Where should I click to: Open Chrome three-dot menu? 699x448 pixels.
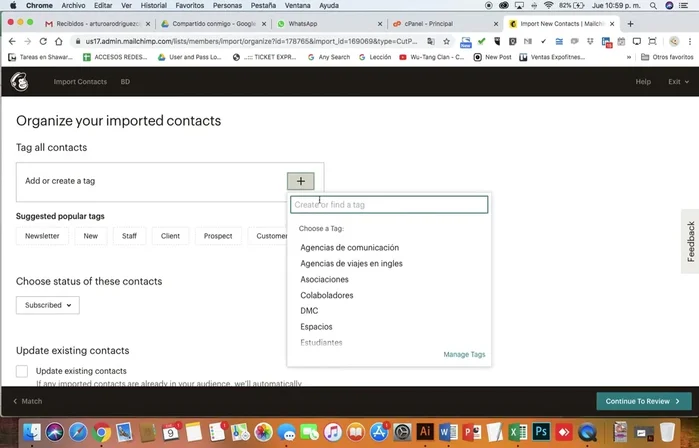[689, 41]
